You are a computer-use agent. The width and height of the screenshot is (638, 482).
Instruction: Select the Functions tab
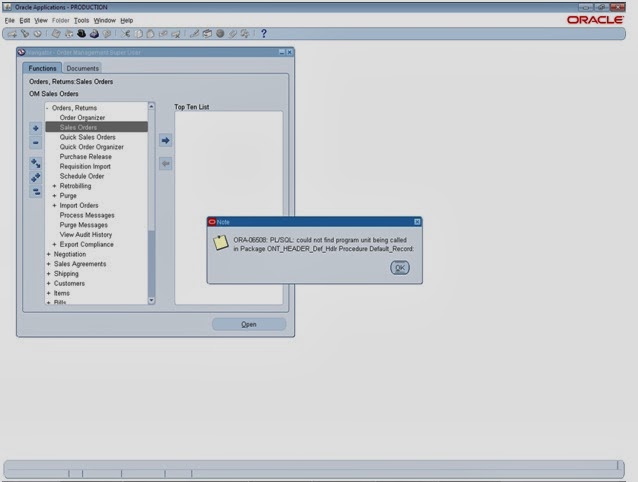pos(42,68)
